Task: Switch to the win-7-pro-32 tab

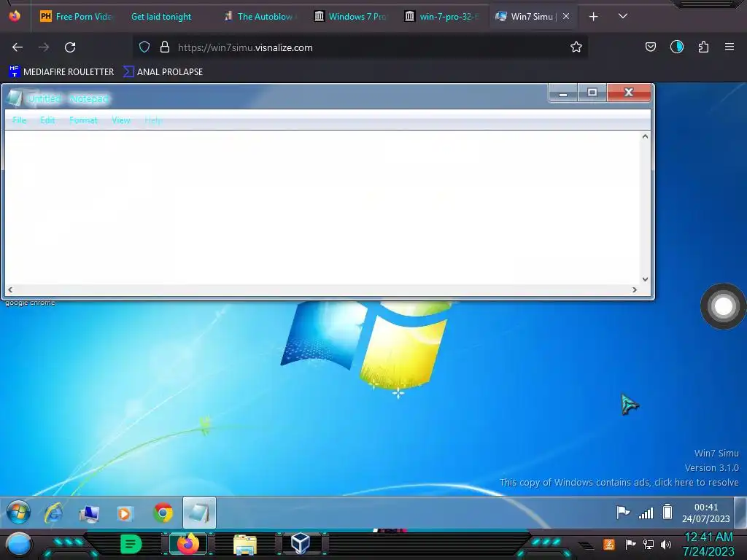Action: click(441, 17)
